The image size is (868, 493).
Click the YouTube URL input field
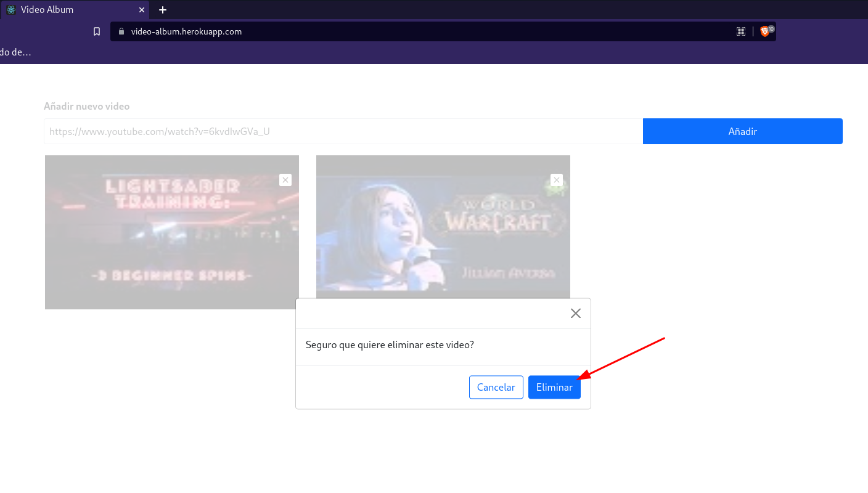(x=343, y=131)
